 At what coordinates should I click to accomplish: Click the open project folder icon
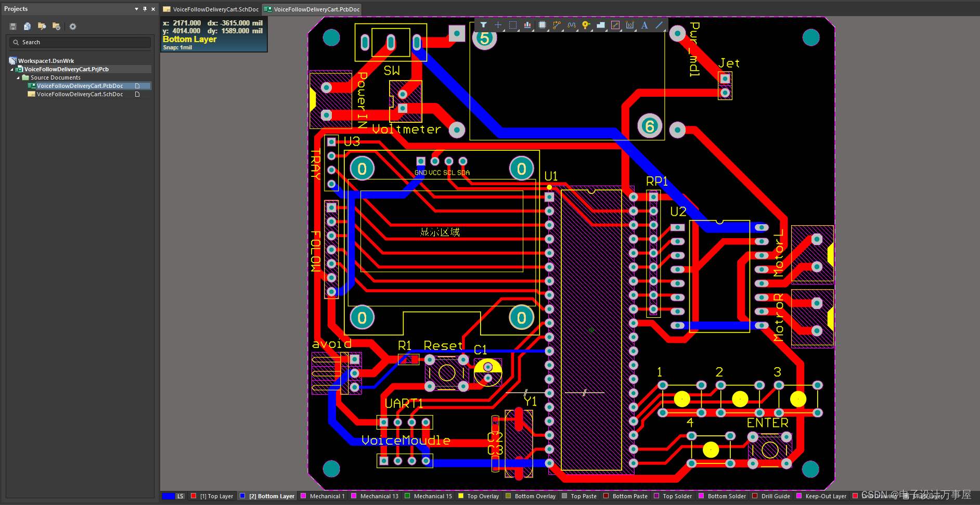[42, 27]
